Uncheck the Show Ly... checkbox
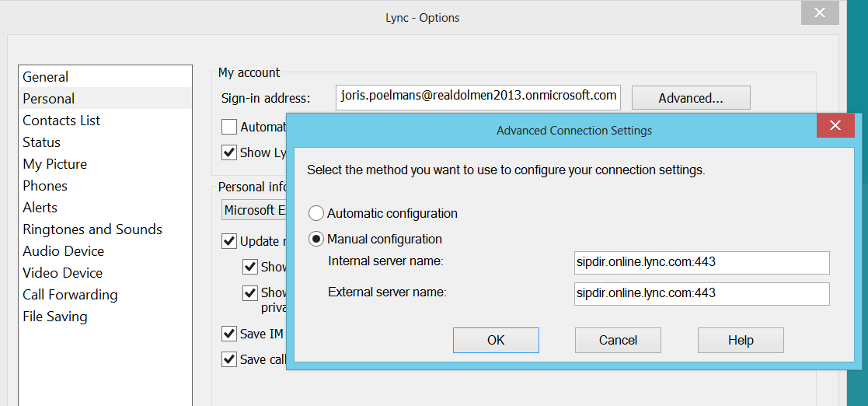Viewport: 868px width, 406px height. [229, 152]
